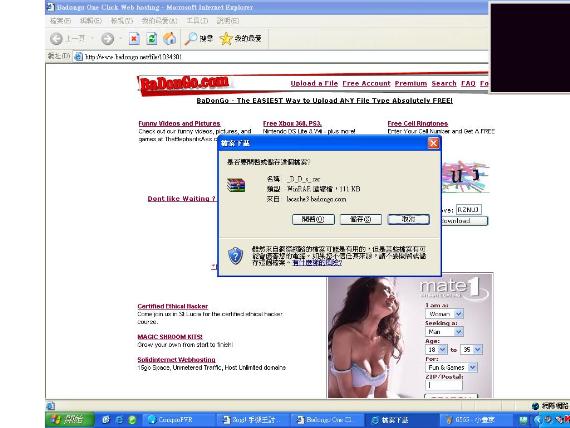Click the 'MAGIC SHROOM KITS!' link

(170, 337)
